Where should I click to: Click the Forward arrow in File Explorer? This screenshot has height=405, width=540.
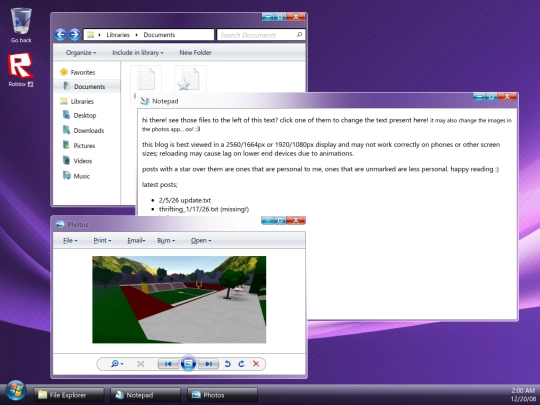(74, 34)
